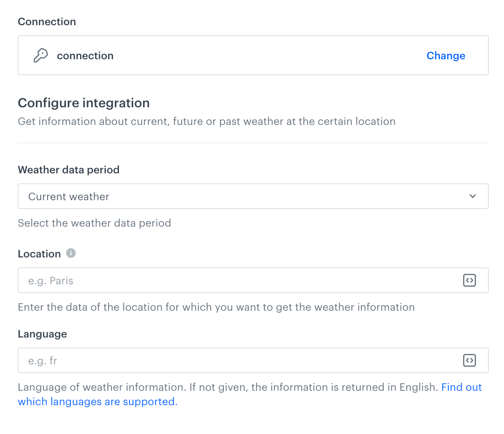Viewport: 504px width, 434px height.
Task: Click the key icon beside the connection name
Action: 40,55
